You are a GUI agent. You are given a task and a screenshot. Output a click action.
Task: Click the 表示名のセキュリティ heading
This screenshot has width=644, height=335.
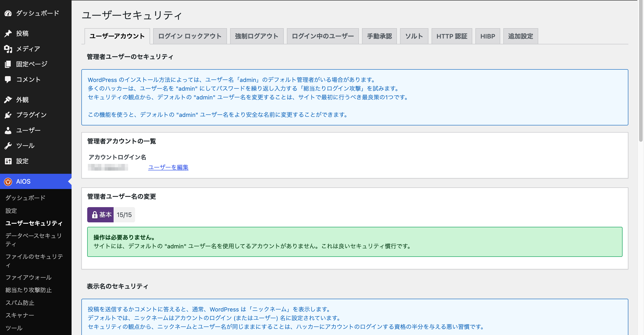[x=117, y=286]
